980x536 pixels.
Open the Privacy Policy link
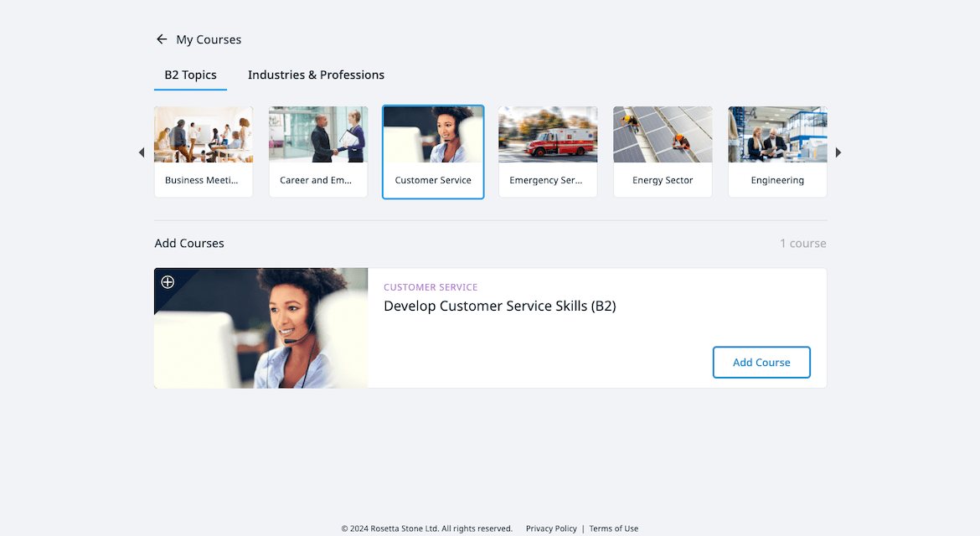pyautogui.click(x=551, y=528)
